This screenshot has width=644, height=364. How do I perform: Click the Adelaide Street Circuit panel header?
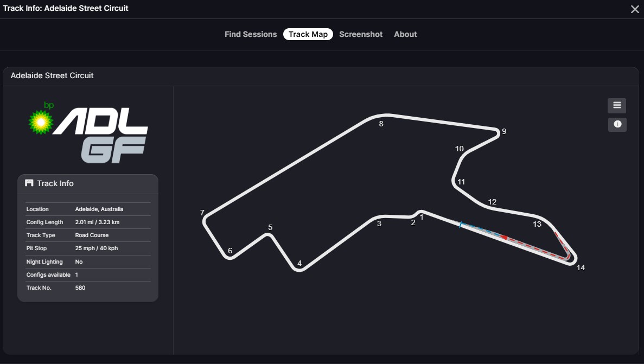[52, 75]
